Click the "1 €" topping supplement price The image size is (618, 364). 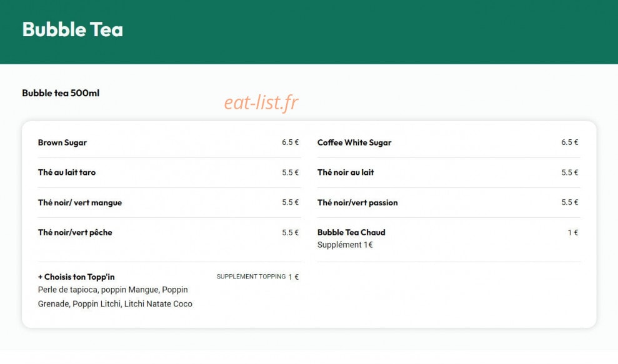[x=294, y=277]
